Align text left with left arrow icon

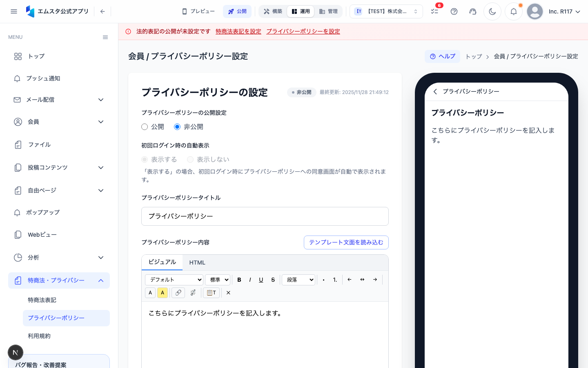tap(350, 280)
